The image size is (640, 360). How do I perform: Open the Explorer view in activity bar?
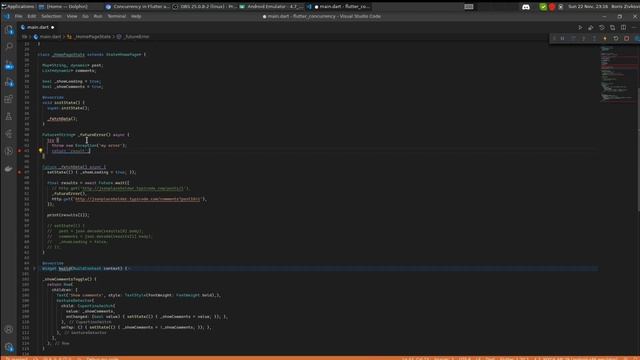(9, 30)
